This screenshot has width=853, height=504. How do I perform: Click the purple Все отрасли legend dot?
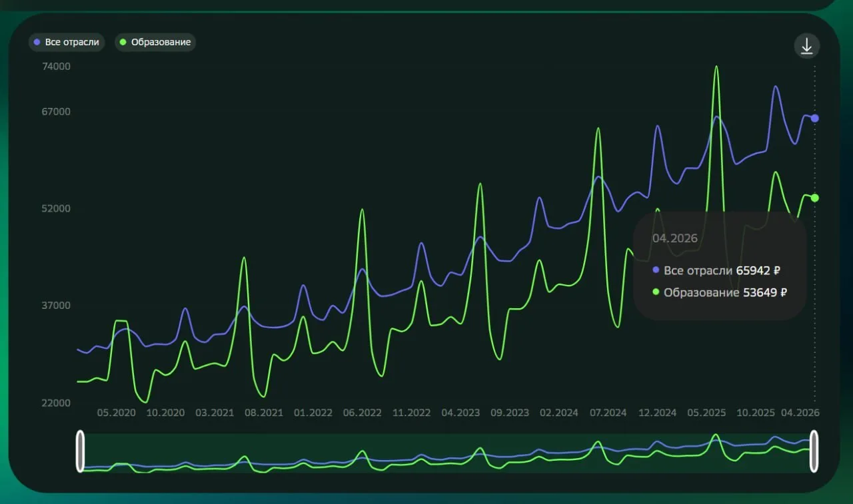[x=37, y=42]
